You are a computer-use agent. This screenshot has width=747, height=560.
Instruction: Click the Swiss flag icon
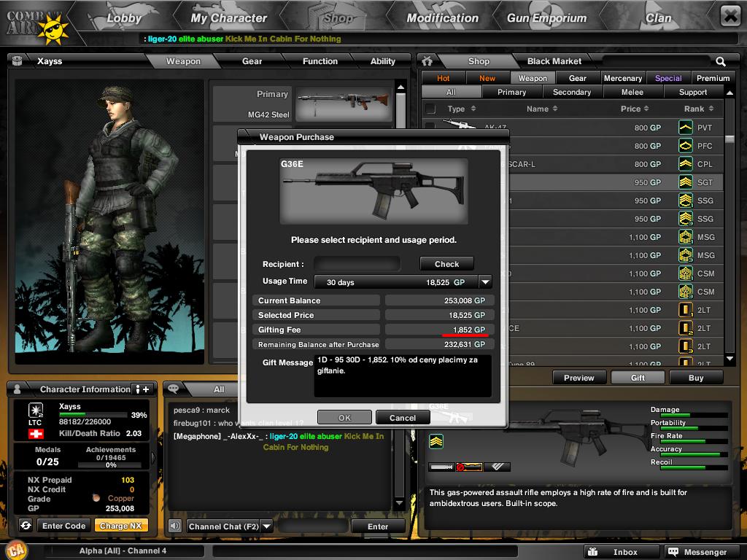(36, 434)
